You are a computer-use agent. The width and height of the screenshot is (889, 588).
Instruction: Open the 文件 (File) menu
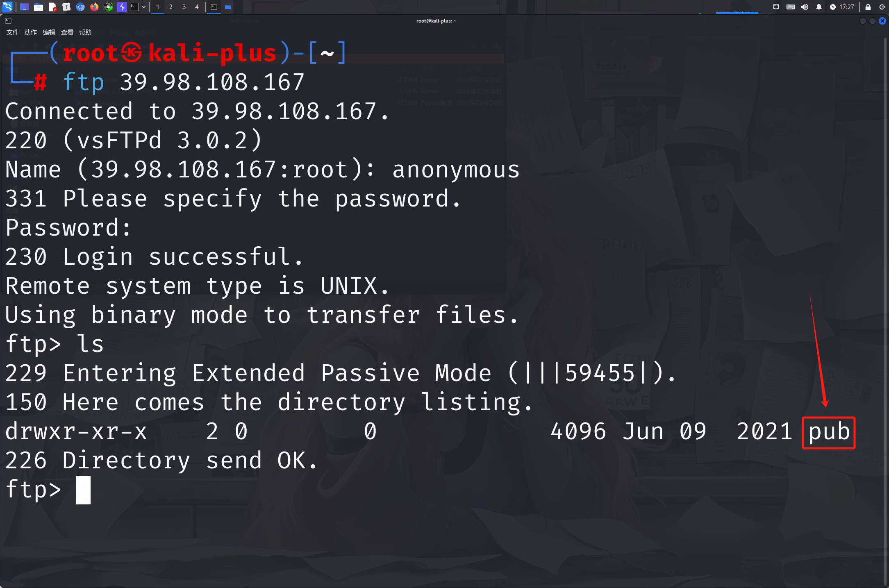(12, 32)
